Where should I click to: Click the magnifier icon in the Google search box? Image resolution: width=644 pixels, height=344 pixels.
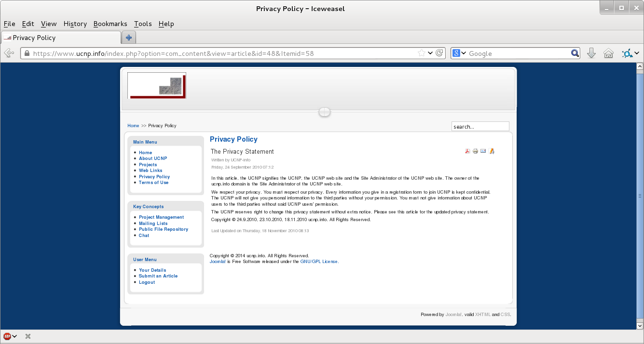click(x=575, y=53)
